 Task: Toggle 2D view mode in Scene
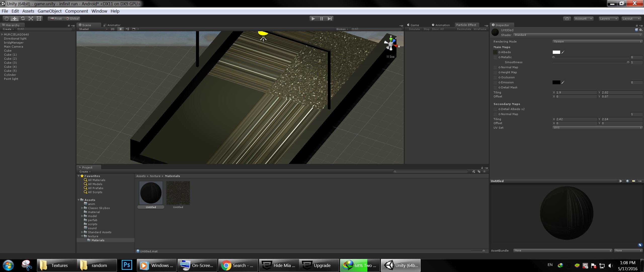tap(112, 29)
